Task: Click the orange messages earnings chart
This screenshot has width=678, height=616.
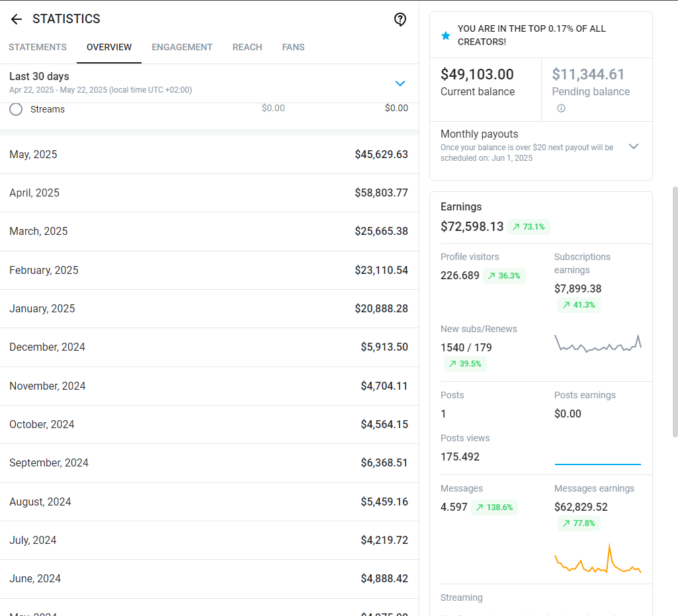Action: (598, 558)
